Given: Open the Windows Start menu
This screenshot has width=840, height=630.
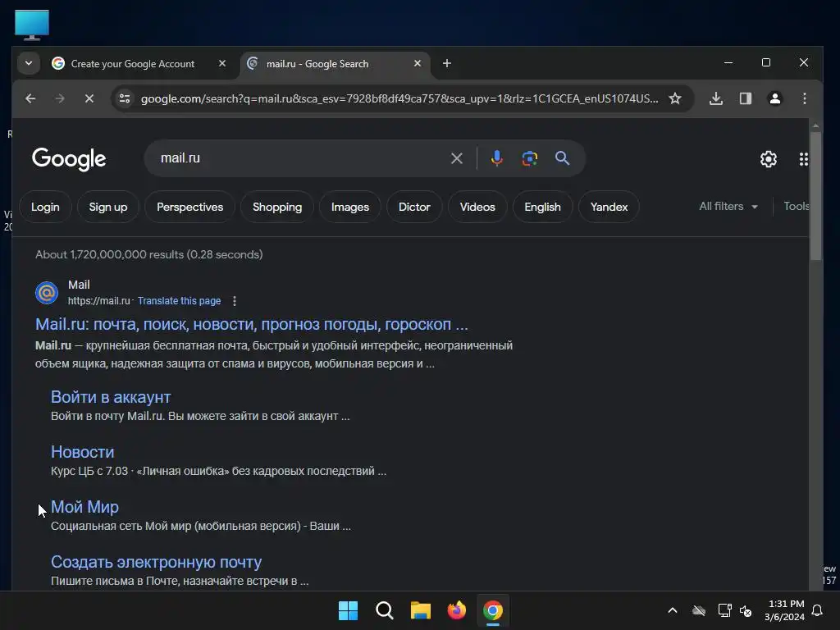Looking at the screenshot, I should click(x=348, y=610).
